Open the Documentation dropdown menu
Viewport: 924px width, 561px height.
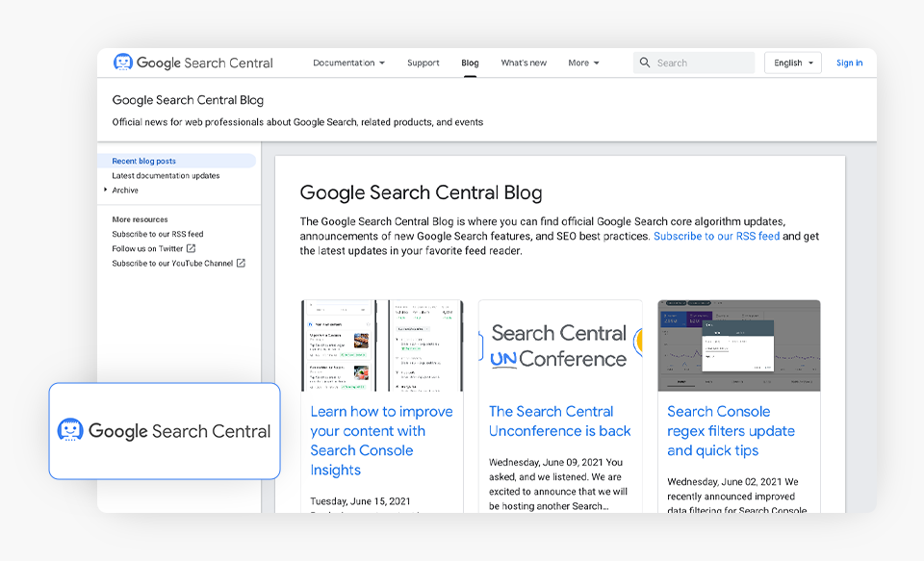tap(348, 63)
